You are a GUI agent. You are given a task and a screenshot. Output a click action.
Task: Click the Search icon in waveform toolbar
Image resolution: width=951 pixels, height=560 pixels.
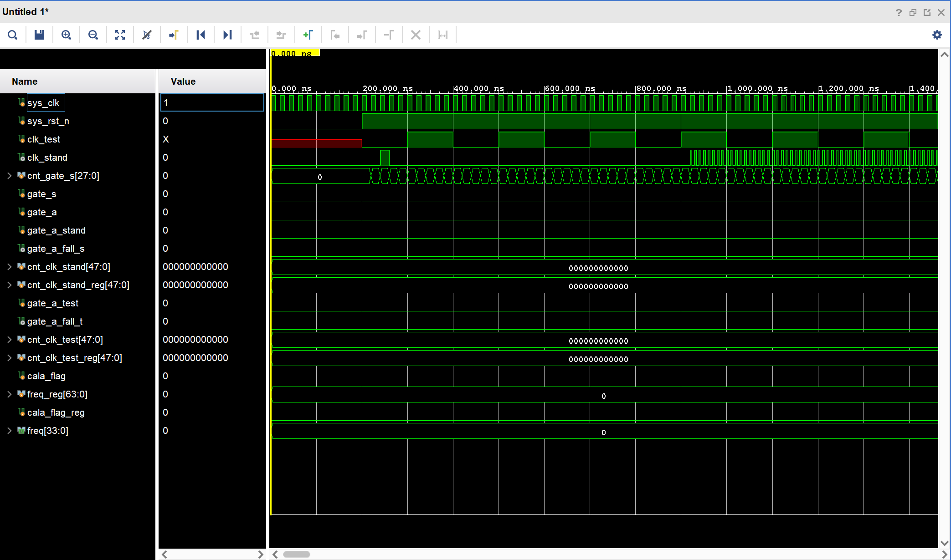[x=13, y=35]
